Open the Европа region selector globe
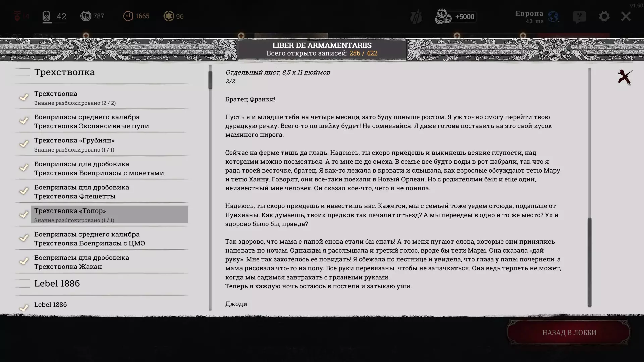This screenshot has width=644, height=362. 553,16
